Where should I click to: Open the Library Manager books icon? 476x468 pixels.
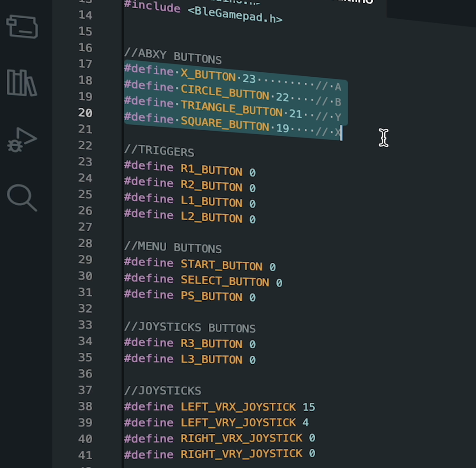22,83
